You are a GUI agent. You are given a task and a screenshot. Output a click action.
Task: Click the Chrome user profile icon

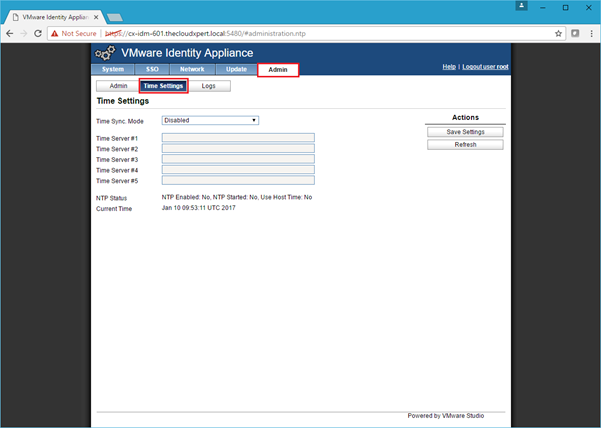pos(521,6)
